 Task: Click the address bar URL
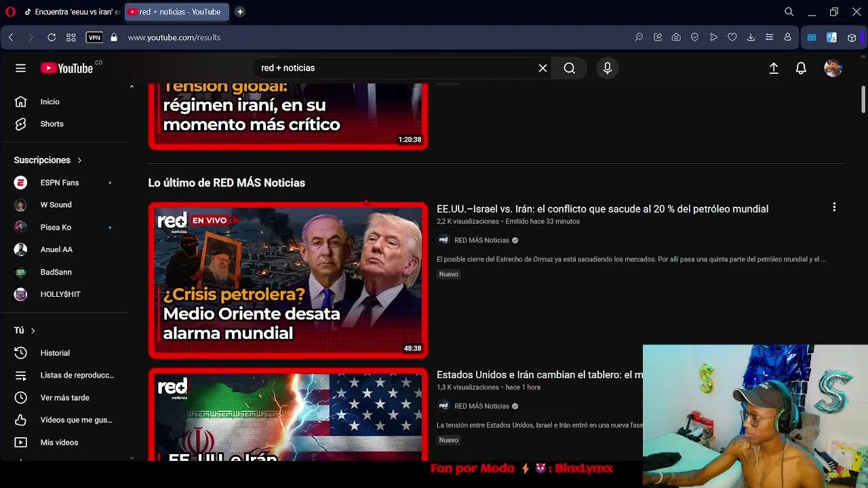(174, 37)
